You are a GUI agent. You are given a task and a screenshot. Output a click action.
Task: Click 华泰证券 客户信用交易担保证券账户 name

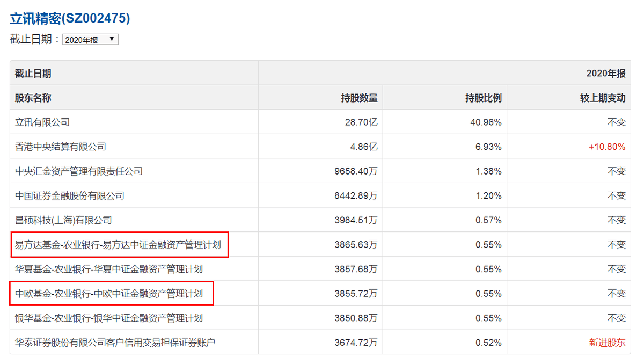(115, 343)
